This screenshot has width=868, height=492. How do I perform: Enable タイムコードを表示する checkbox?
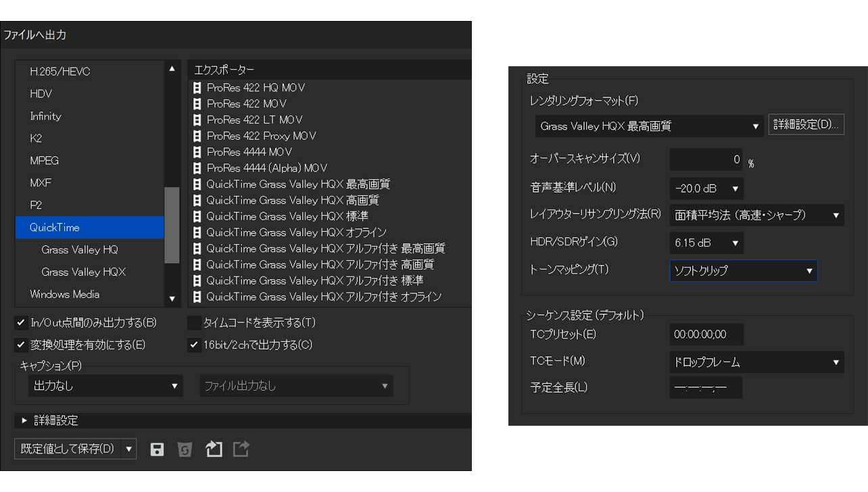click(x=194, y=323)
